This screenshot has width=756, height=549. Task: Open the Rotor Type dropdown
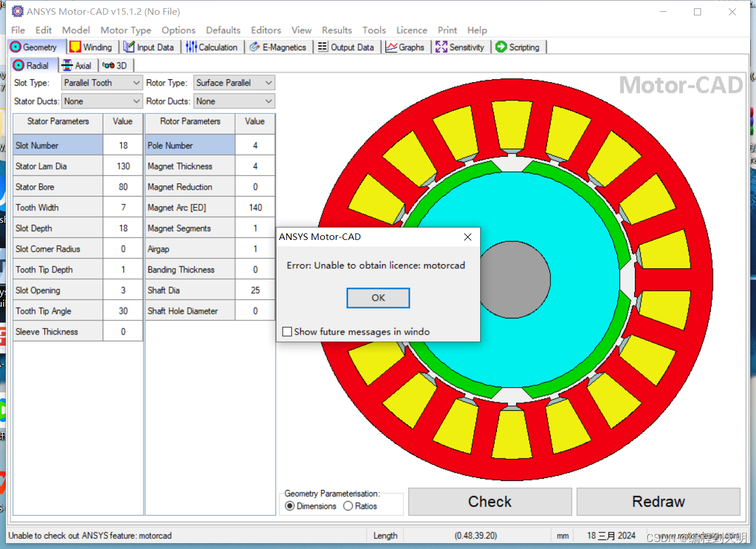pyautogui.click(x=234, y=83)
